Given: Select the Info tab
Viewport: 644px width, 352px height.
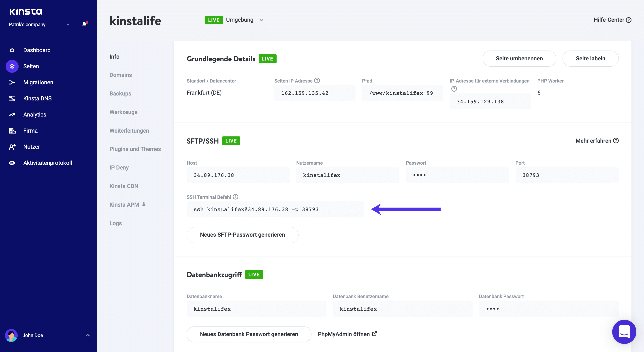Looking at the screenshot, I should [x=114, y=57].
